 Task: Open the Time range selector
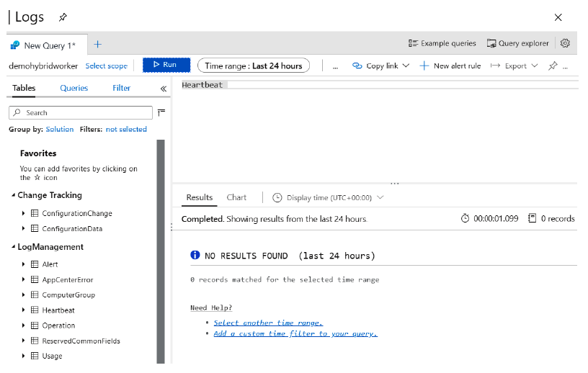coord(253,66)
